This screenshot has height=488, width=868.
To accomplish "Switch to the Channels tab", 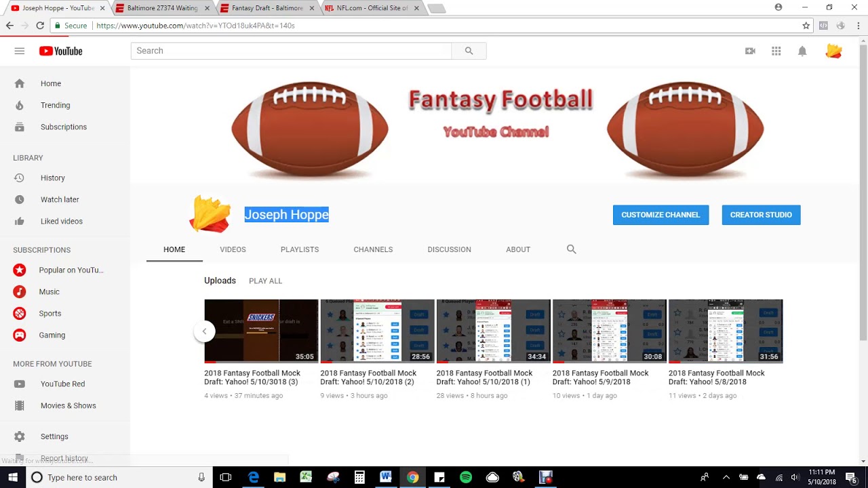I will coord(373,249).
